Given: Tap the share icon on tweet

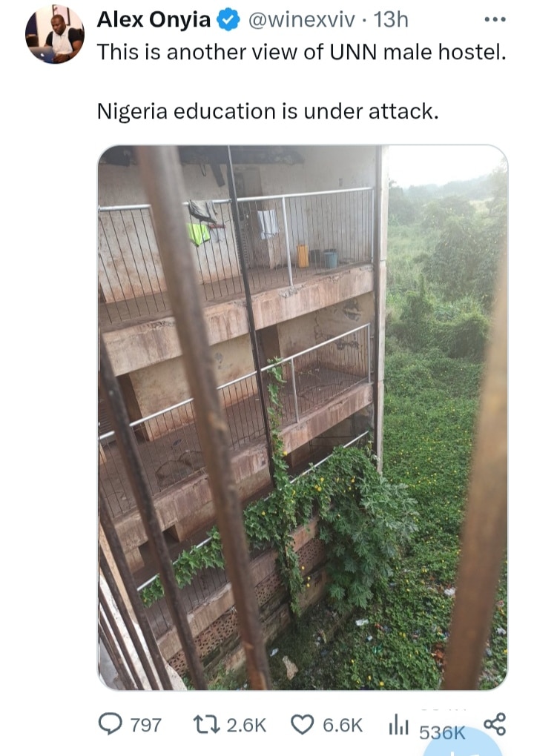Looking at the screenshot, I should tap(495, 724).
